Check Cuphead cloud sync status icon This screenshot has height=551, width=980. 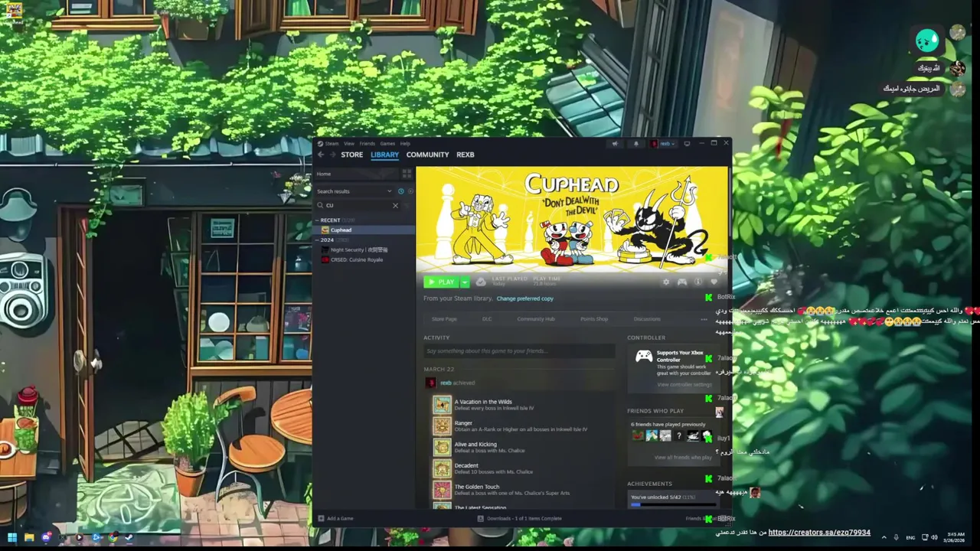pyautogui.click(x=481, y=282)
